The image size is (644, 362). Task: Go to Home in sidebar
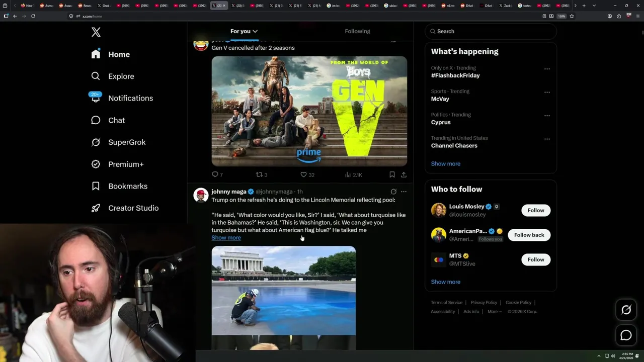pyautogui.click(x=110, y=54)
